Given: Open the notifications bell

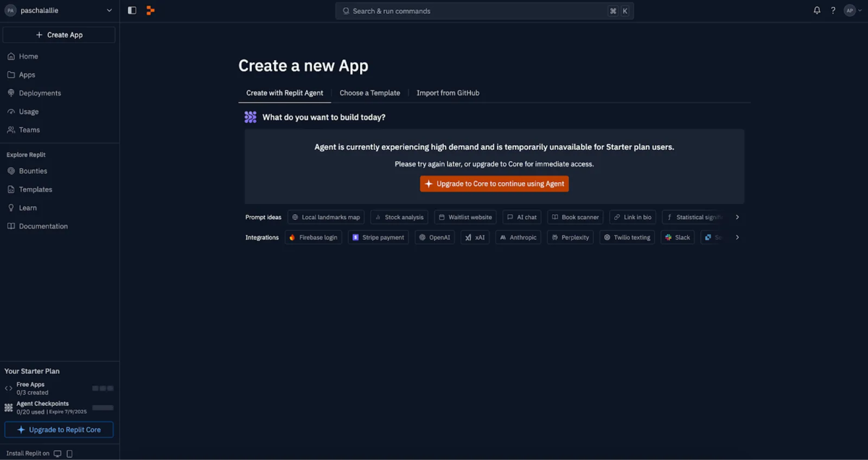Looking at the screenshot, I should (817, 10).
